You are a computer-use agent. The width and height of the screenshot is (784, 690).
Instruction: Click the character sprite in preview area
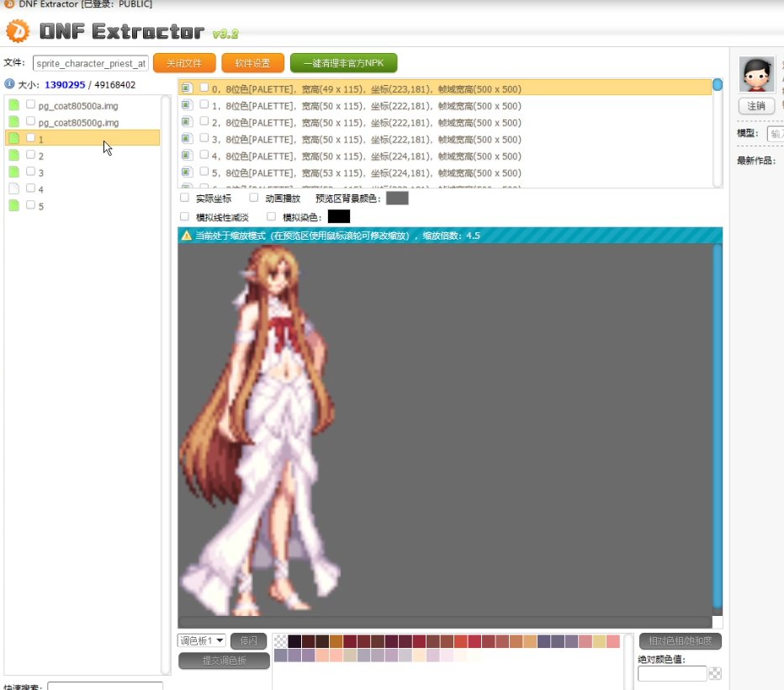click(x=260, y=430)
